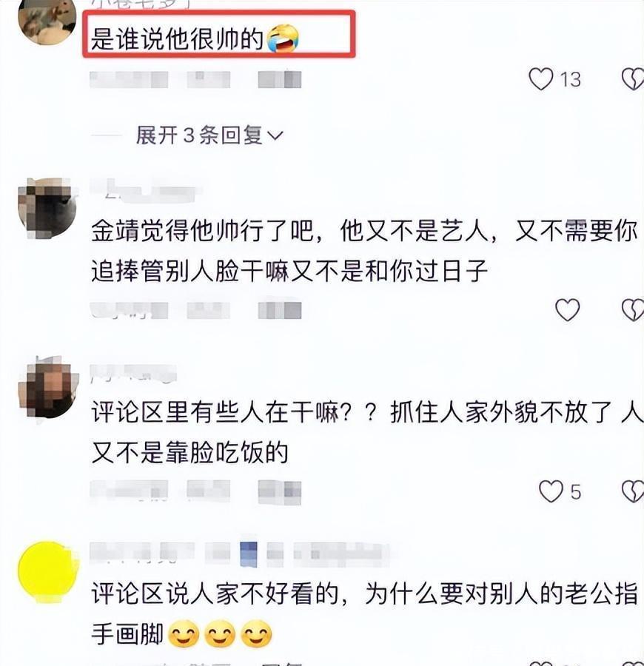Click the chevron next to '展开 3 条回复'
Image resolution: width=644 pixels, height=666 pixels.
[275, 136]
